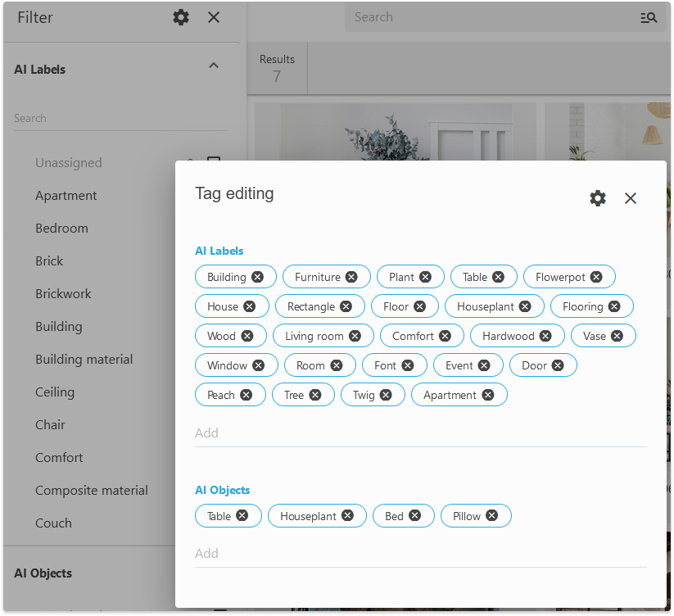Focus the AI Labels filter search box
The width and height of the screenshot is (674, 616).
[120, 119]
